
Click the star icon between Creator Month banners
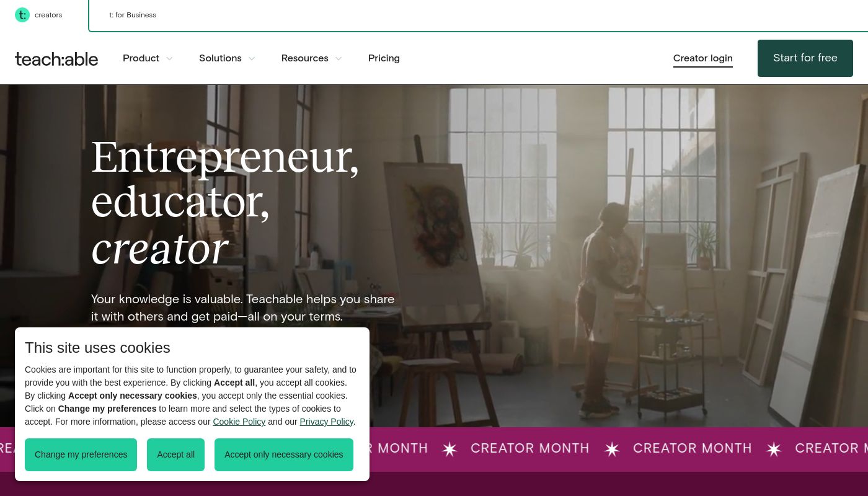612,449
